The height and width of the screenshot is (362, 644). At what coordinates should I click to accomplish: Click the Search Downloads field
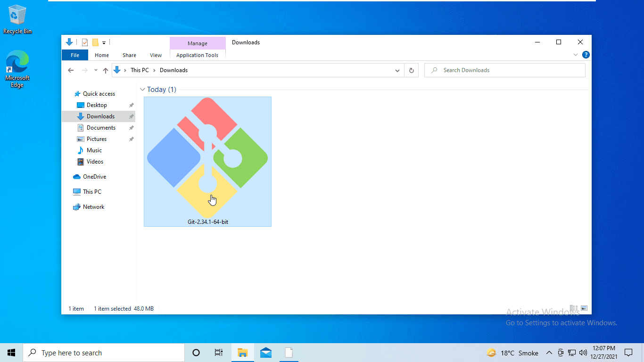505,70
